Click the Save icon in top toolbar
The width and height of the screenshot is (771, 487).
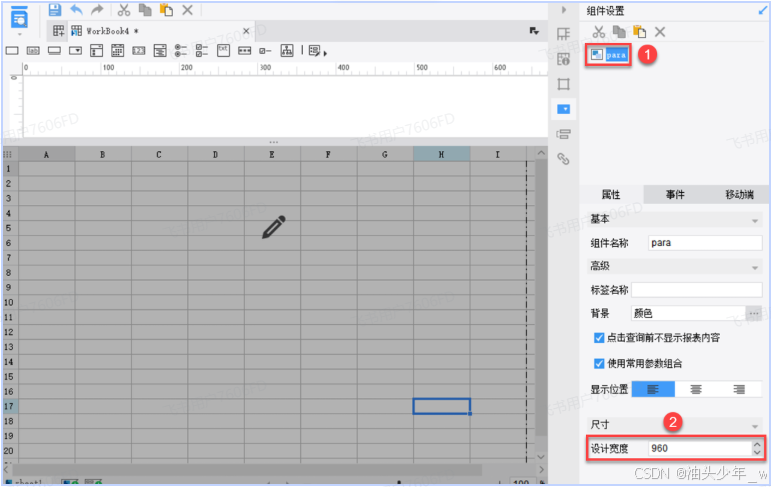[55, 9]
